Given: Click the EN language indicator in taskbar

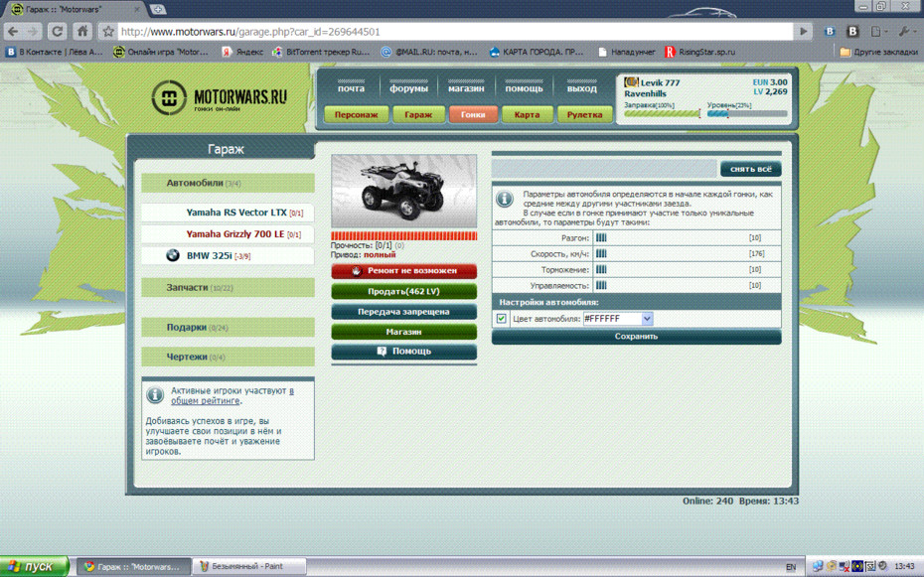Looking at the screenshot, I should (x=791, y=567).
